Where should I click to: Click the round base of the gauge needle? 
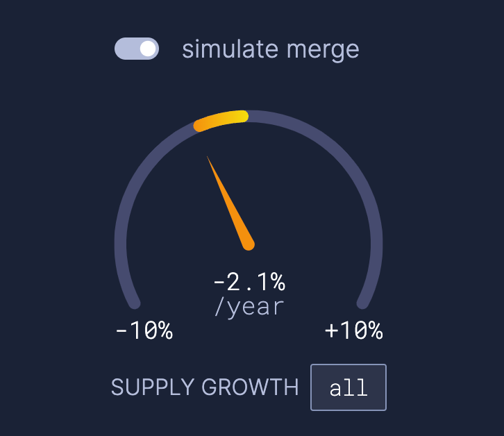point(249,244)
